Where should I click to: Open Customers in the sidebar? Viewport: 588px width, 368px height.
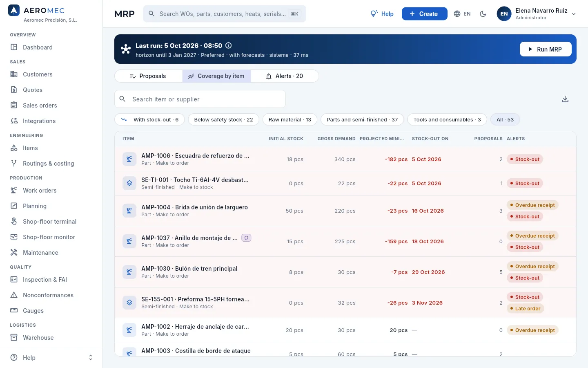[x=51, y=74]
